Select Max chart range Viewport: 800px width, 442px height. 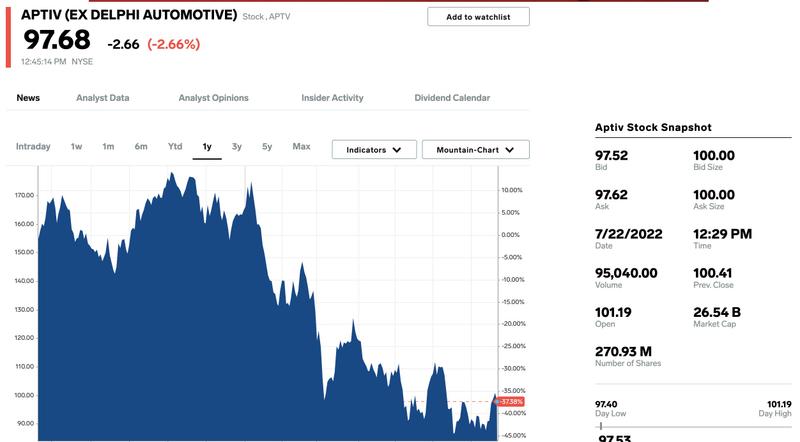301,146
